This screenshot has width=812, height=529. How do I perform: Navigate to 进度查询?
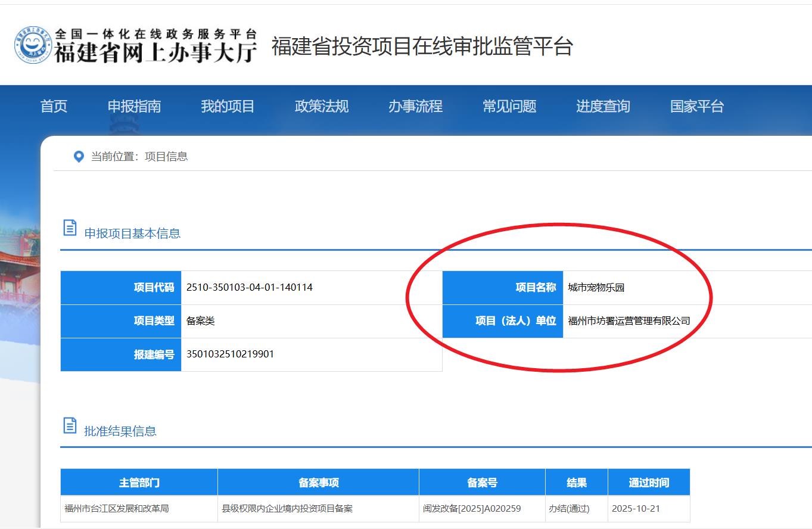(603, 107)
